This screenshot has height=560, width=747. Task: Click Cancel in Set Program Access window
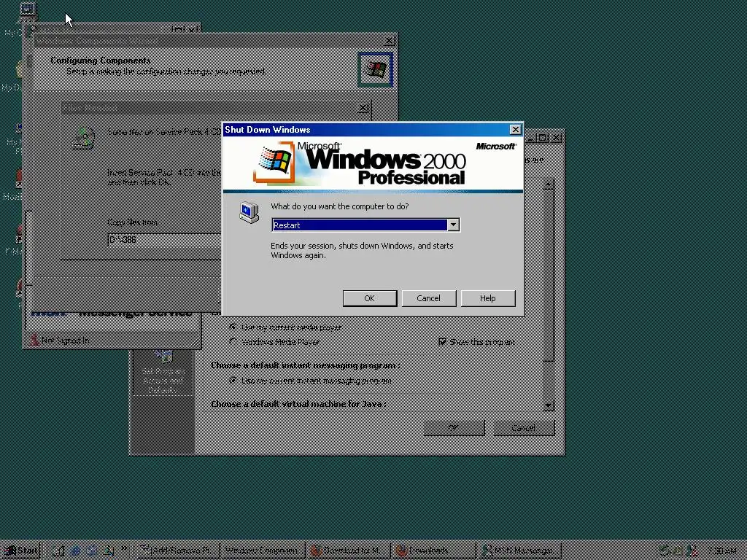[524, 427]
